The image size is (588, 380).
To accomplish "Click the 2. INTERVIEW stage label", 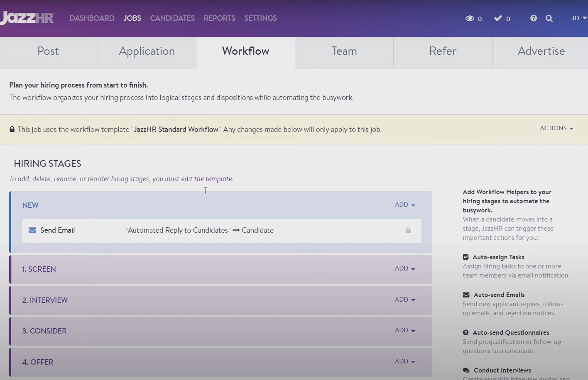I will pyautogui.click(x=45, y=300).
